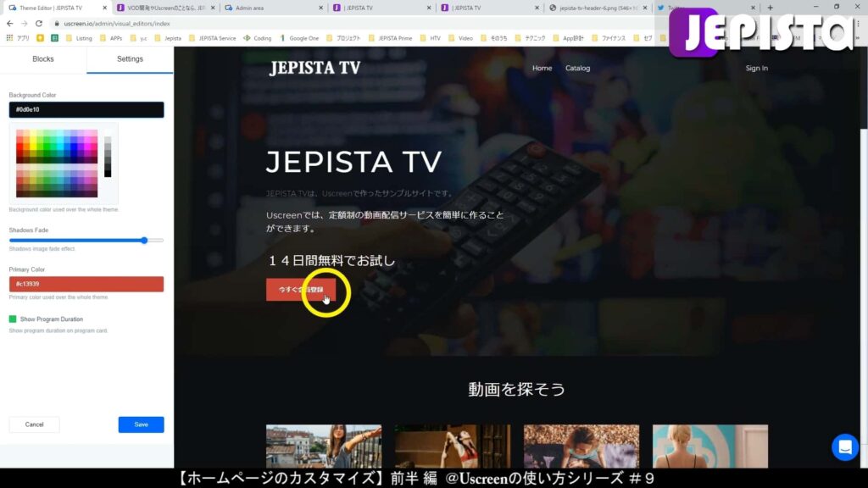Open the green sheet bookmark icon
Image resolution: width=868 pixels, height=488 pixels.
[55, 38]
